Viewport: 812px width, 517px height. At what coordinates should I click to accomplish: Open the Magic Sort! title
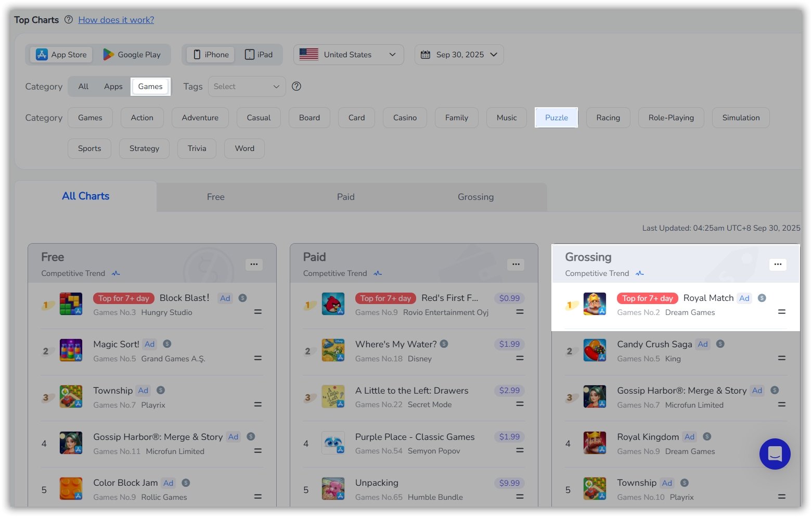(x=116, y=344)
